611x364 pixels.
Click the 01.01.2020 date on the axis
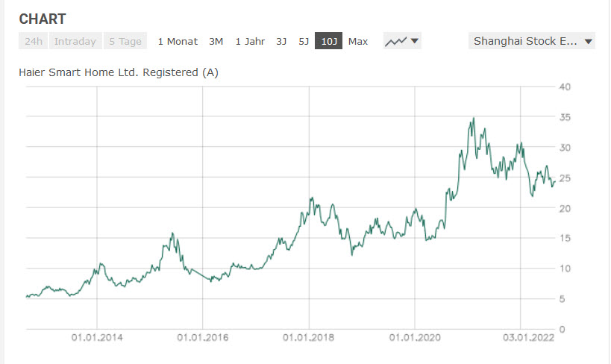tap(414, 337)
